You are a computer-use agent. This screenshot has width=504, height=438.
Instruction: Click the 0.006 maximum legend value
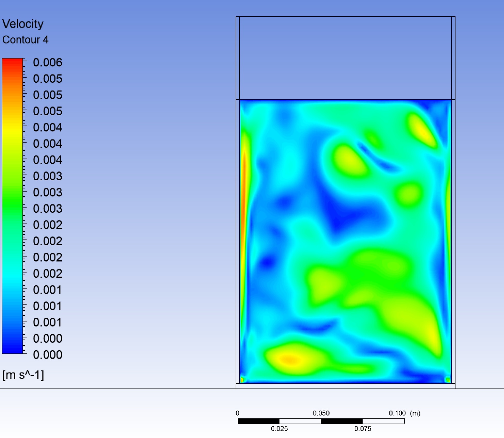pos(47,62)
